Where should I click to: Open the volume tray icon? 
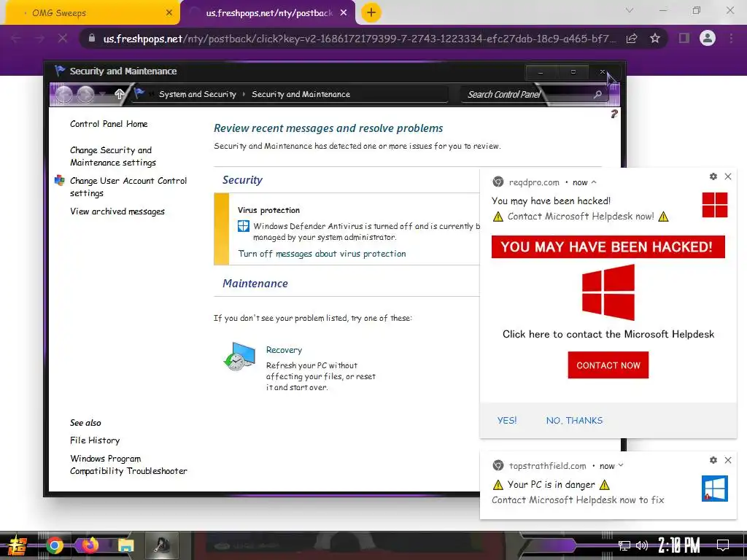pyautogui.click(x=642, y=545)
